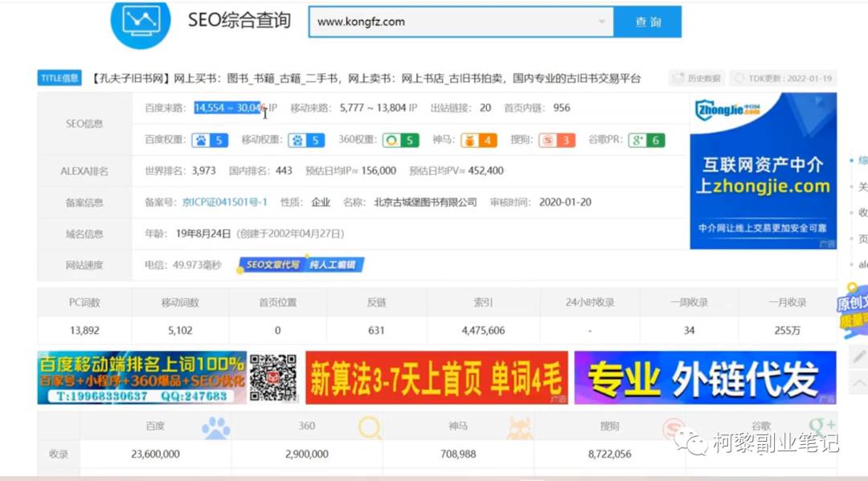Click the 反链 value 631
Viewport: 868px width, 481px height.
coord(376,331)
